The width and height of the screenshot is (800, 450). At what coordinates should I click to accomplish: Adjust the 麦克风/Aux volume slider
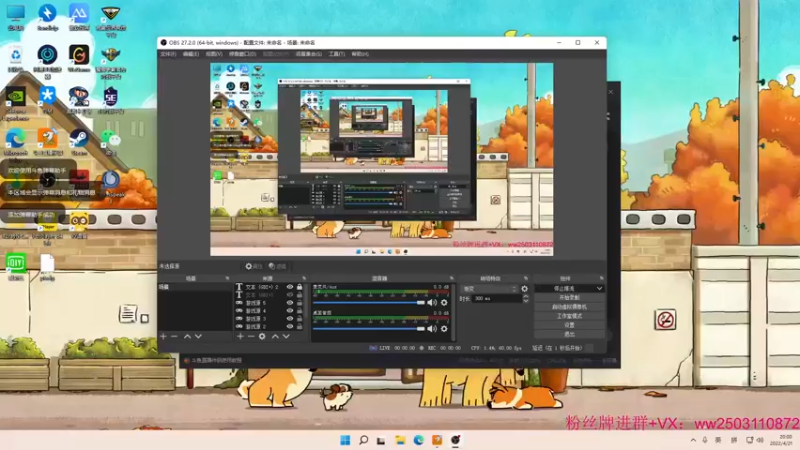[369, 303]
